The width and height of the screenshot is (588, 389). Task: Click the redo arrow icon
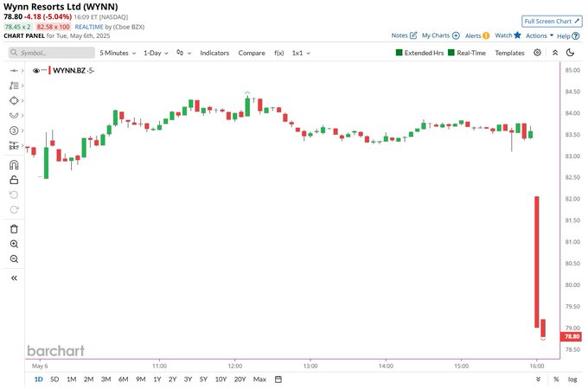pos(14,209)
